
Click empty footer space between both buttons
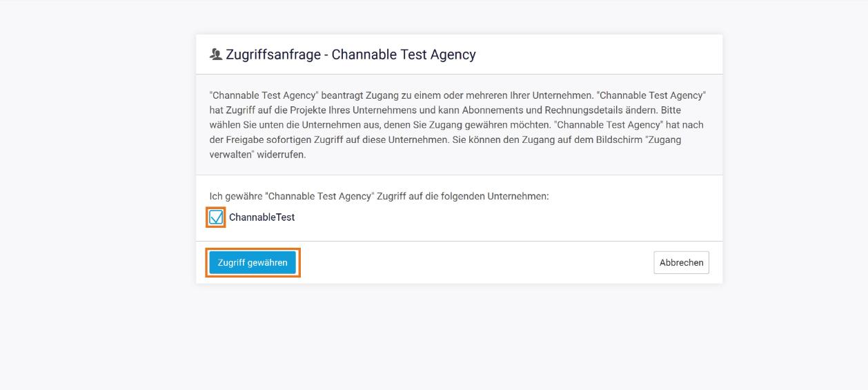[x=475, y=262]
